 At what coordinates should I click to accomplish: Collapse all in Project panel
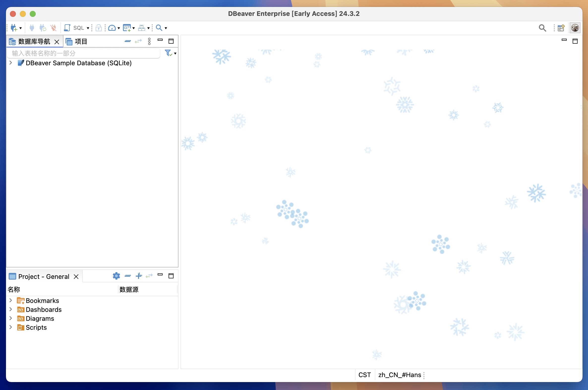[x=128, y=276]
